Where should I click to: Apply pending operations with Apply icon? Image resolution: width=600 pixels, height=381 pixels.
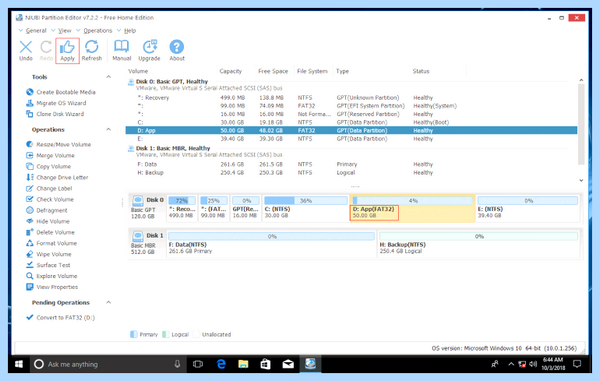coord(67,50)
